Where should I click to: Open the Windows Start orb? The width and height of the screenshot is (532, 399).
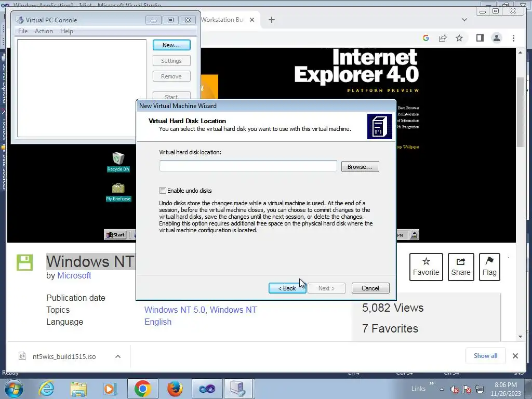[x=14, y=389]
